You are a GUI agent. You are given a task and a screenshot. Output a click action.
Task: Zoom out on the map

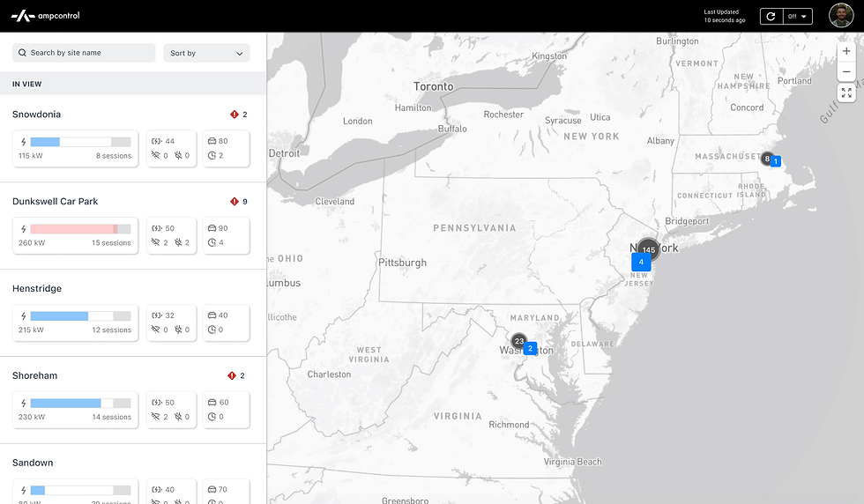point(846,71)
